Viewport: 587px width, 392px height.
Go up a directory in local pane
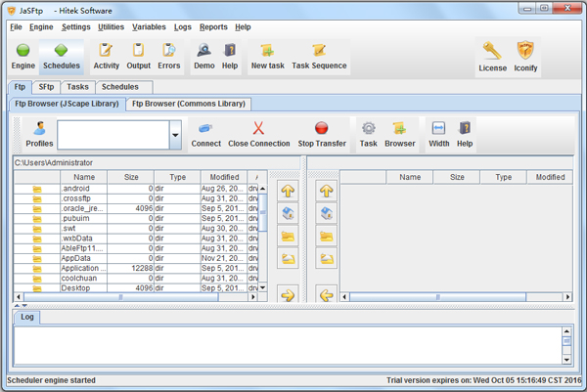(x=288, y=191)
